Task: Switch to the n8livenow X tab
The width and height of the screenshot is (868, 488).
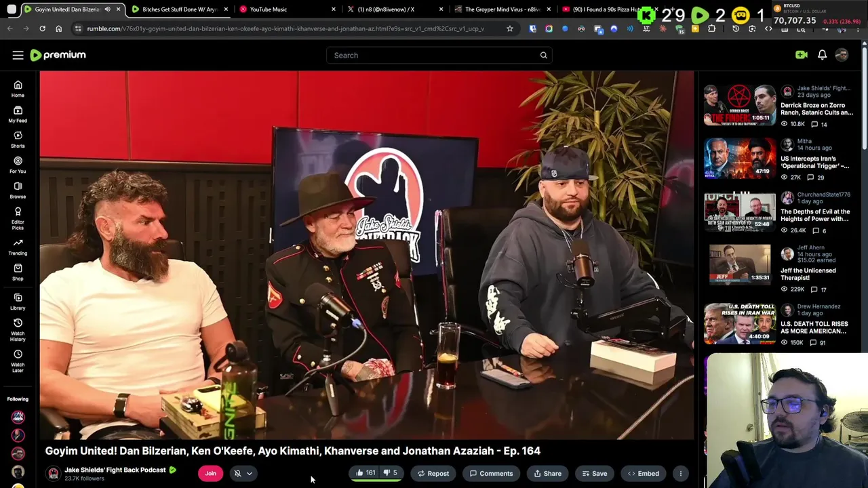Action: tap(395, 9)
